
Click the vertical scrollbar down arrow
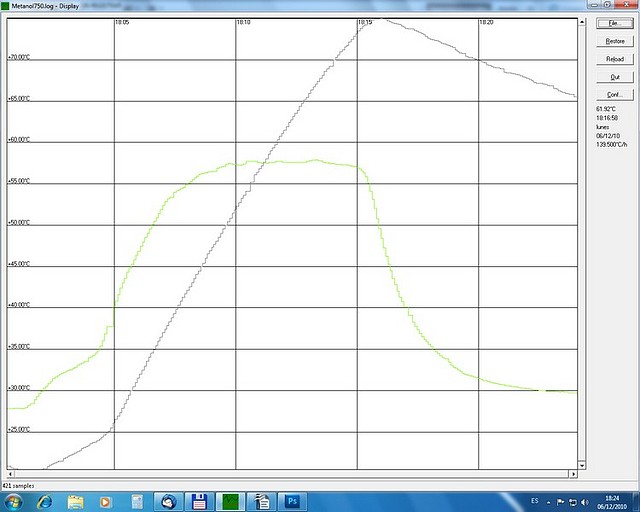point(582,465)
